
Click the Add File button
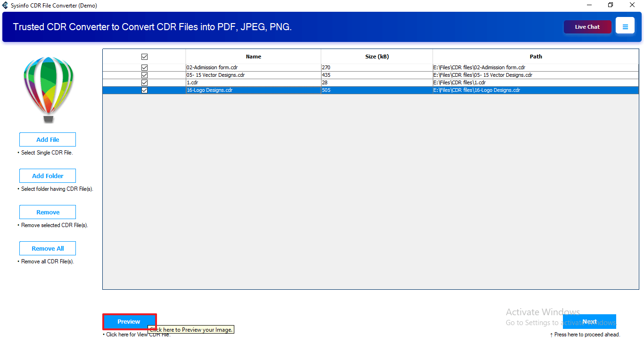(47, 139)
